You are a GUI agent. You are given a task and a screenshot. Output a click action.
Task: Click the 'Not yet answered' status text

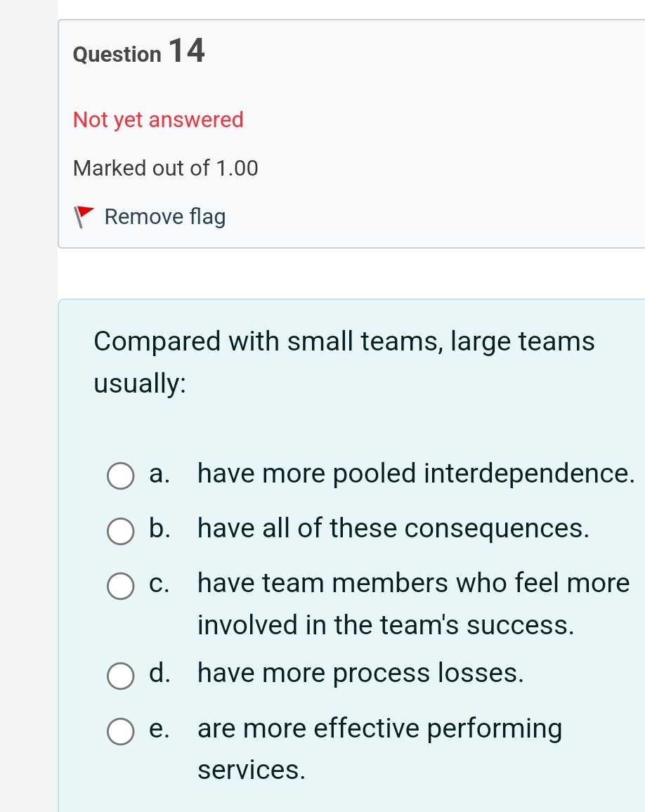tap(158, 120)
